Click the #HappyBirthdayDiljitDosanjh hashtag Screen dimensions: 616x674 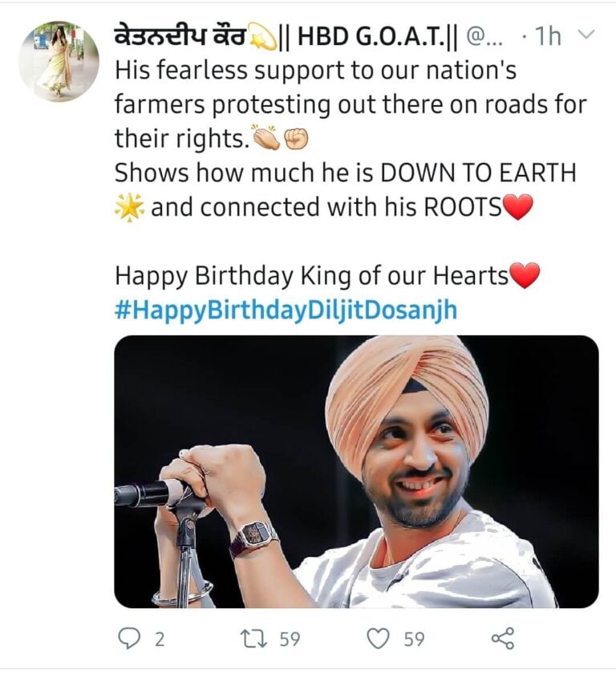286,311
